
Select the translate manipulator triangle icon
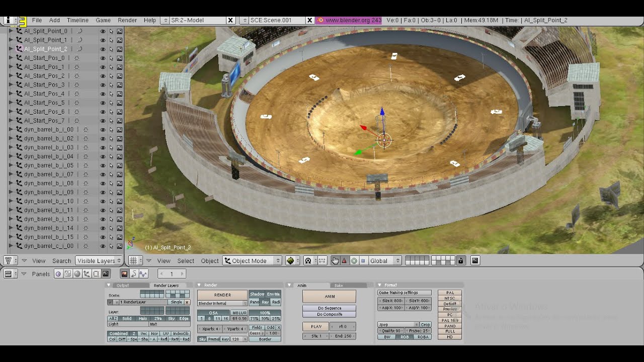point(344,260)
